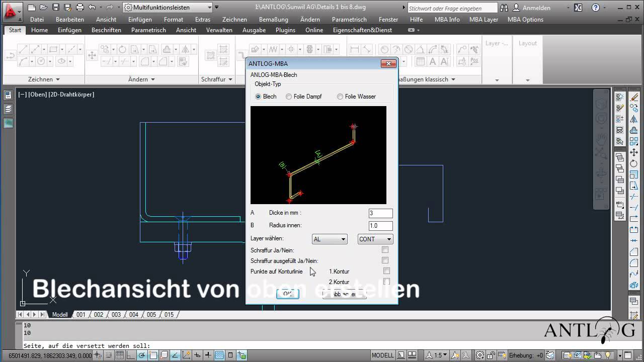Enable the Schraffur ausgefüllt Ja/Nein checkbox
644x362 pixels.
[x=385, y=260]
